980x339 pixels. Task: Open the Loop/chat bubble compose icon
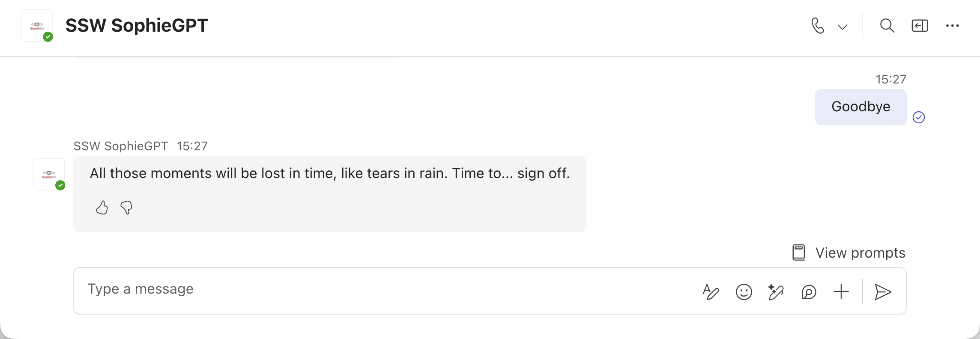[809, 292]
